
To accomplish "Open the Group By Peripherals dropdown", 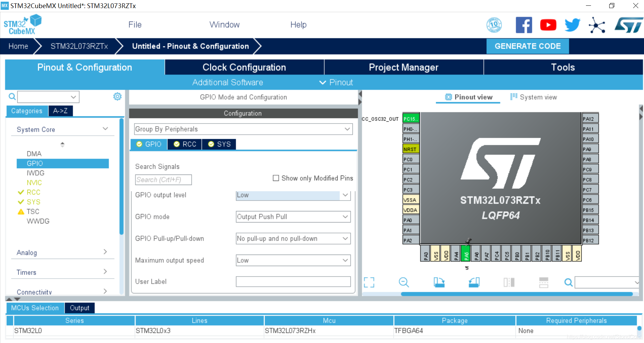I will point(243,129).
